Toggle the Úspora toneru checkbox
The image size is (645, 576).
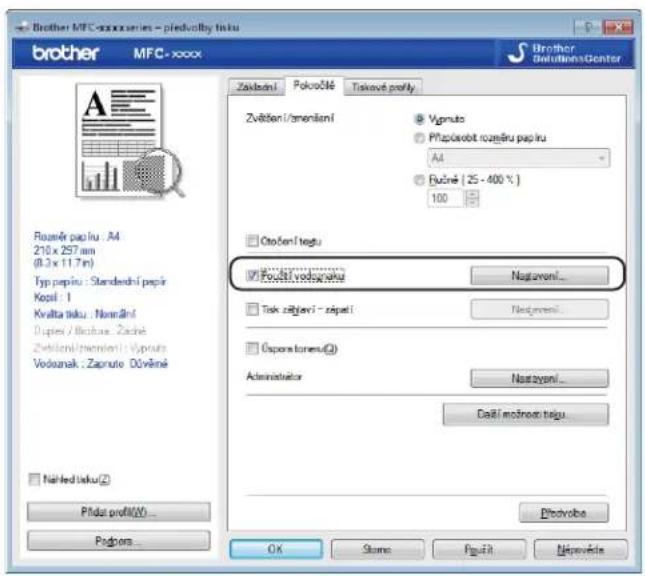click(x=252, y=349)
